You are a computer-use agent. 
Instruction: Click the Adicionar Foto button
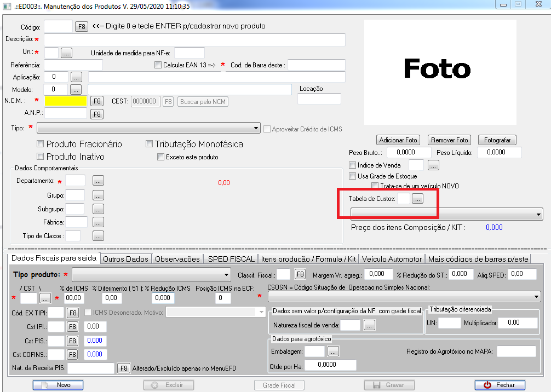[x=399, y=140]
